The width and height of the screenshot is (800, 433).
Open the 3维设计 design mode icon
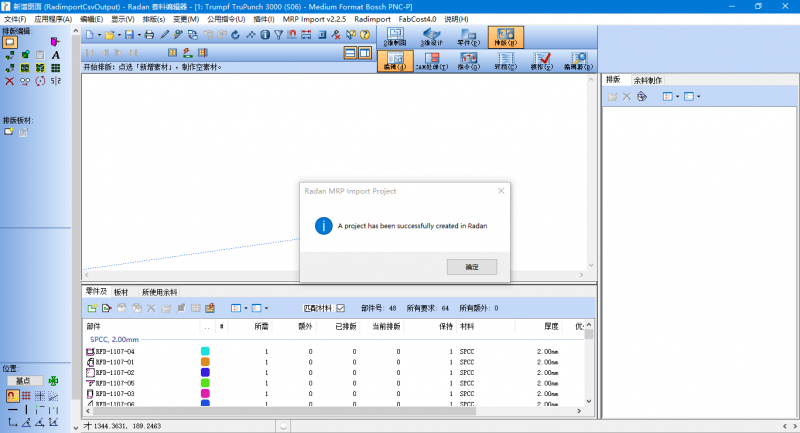(430, 38)
